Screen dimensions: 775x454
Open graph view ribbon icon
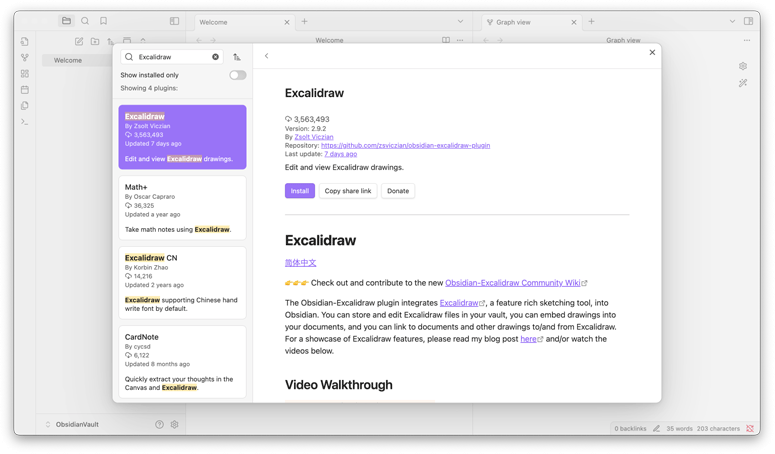pyautogui.click(x=25, y=58)
